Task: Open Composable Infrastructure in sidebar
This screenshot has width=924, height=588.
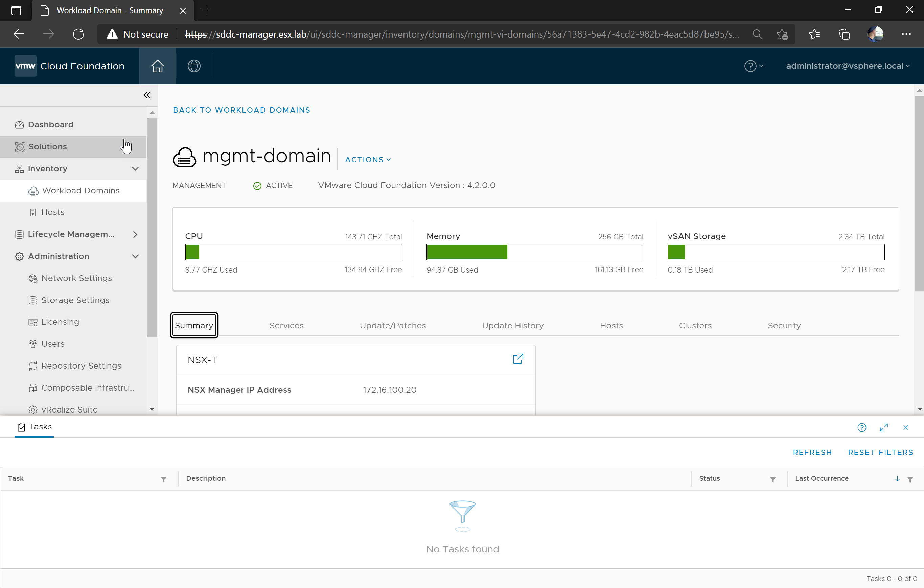Action: 73,388
